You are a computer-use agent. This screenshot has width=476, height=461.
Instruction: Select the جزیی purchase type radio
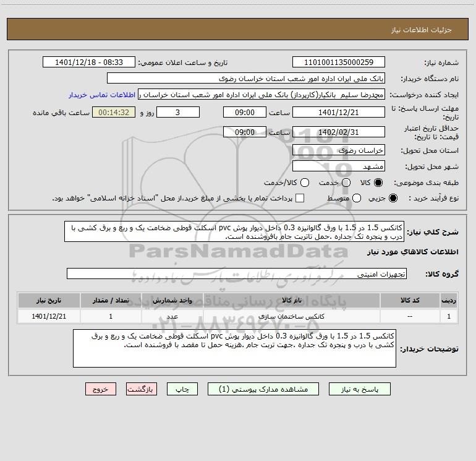[393, 198]
